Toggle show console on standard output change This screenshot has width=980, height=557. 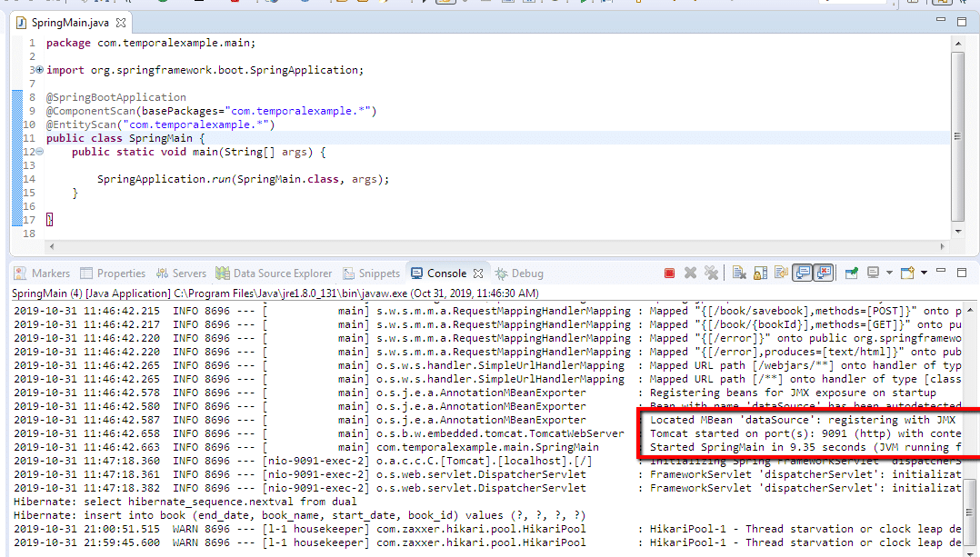point(802,273)
